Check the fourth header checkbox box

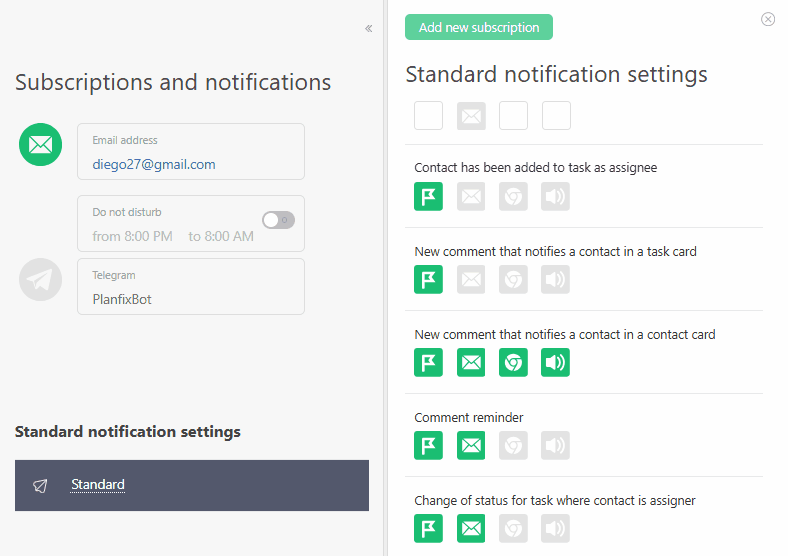[556, 116]
